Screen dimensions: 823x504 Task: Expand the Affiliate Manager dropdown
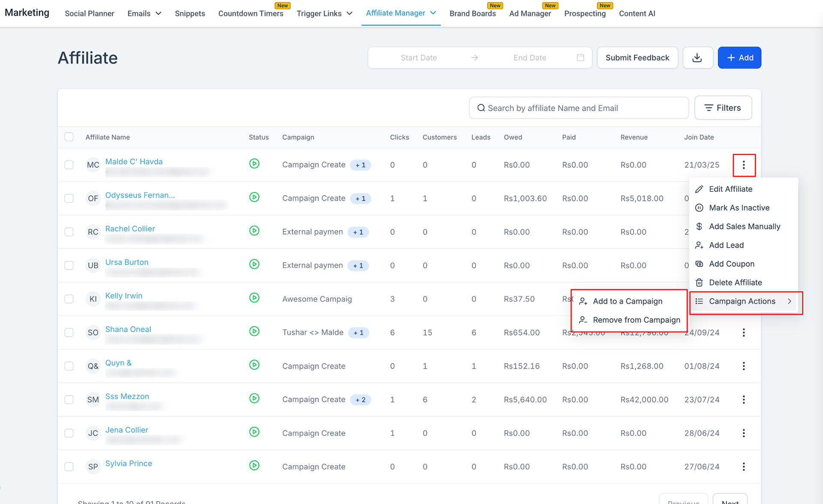click(401, 13)
